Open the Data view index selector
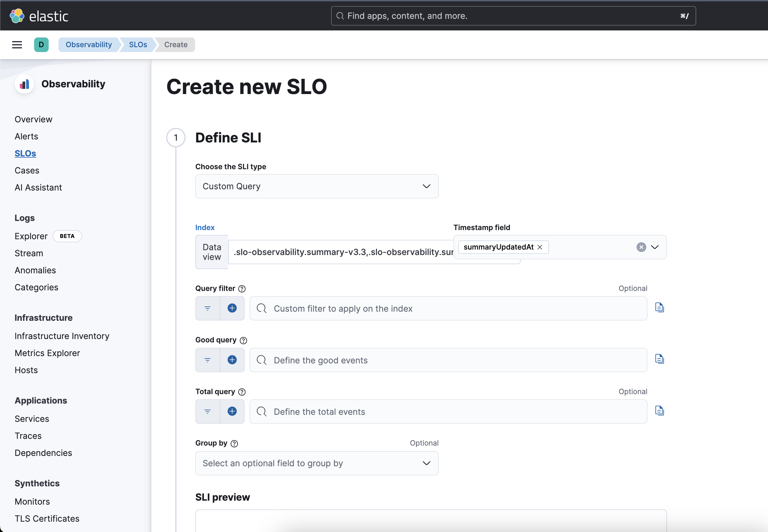The width and height of the screenshot is (768, 532). (x=340, y=252)
